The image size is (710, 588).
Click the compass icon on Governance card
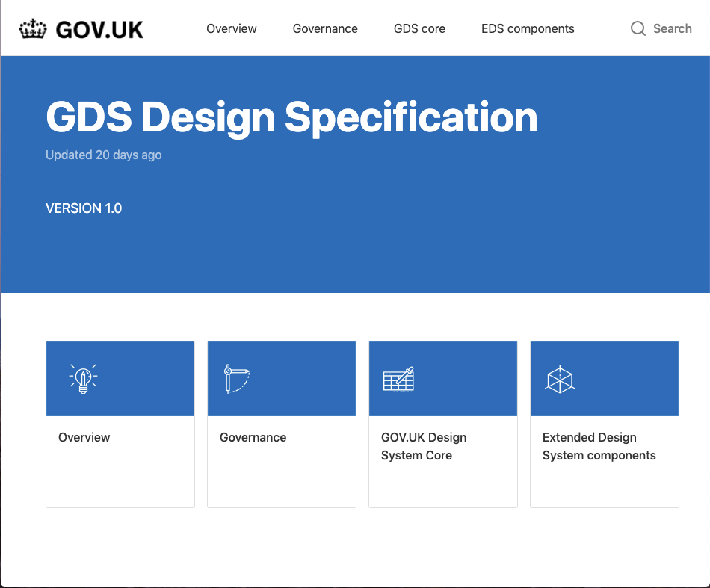point(236,379)
